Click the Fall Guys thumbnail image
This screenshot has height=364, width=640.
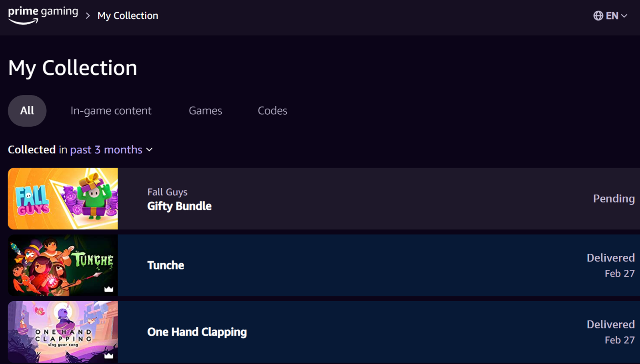(63, 199)
